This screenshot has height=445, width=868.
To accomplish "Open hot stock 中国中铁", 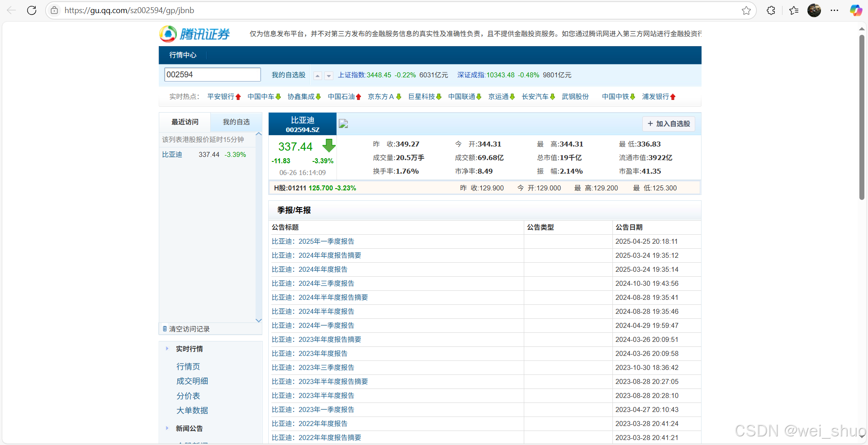I will tap(616, 97).
